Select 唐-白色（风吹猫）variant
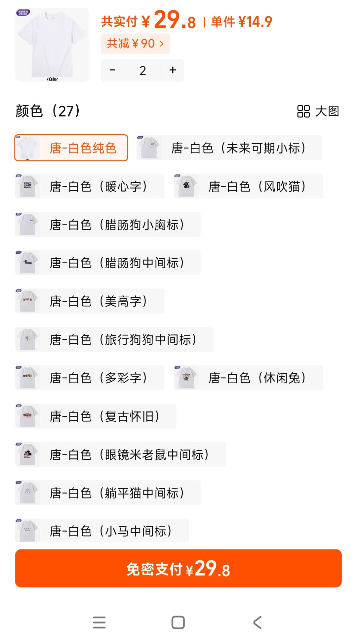The height and width of the screenshot is (644, 357). click(249, 186)
